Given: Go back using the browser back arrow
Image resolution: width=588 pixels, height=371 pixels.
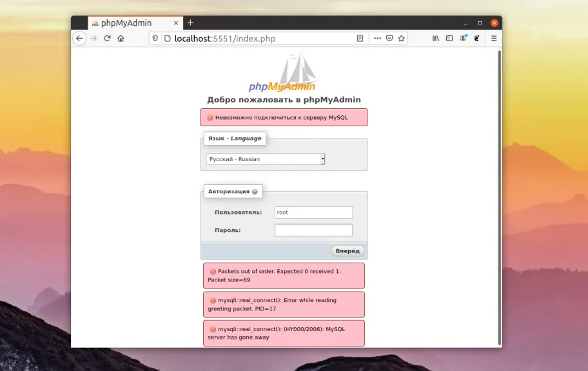Looking at the screenshot, I should [x=79, y=38].
